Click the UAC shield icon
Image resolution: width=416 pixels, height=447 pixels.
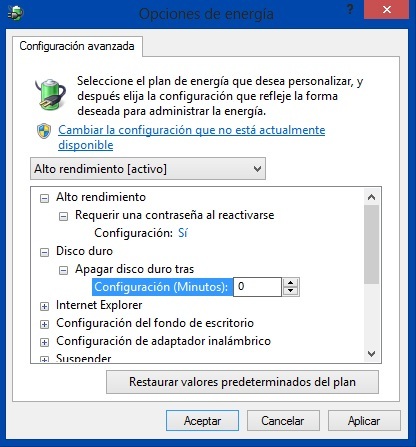44,131
